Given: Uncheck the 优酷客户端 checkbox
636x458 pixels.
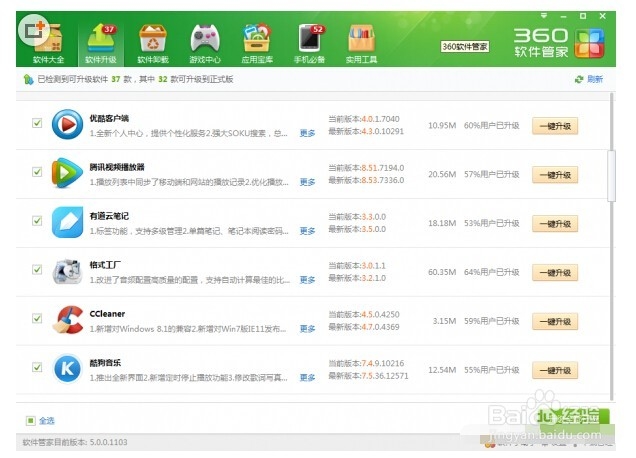Looking at the screenshot, I should point(37,123).
